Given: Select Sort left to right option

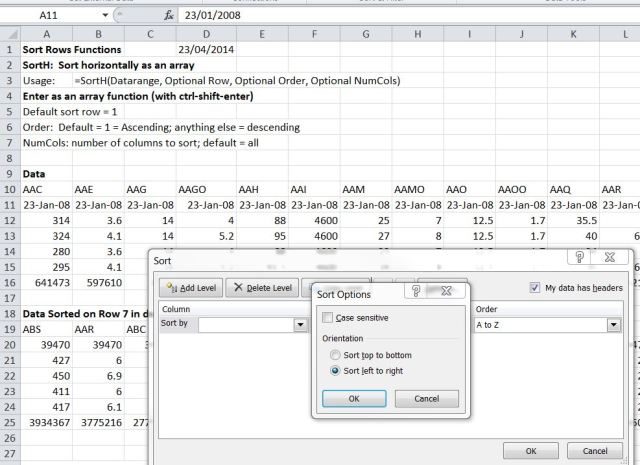Looking at the screenshot, I should [335, 372].
